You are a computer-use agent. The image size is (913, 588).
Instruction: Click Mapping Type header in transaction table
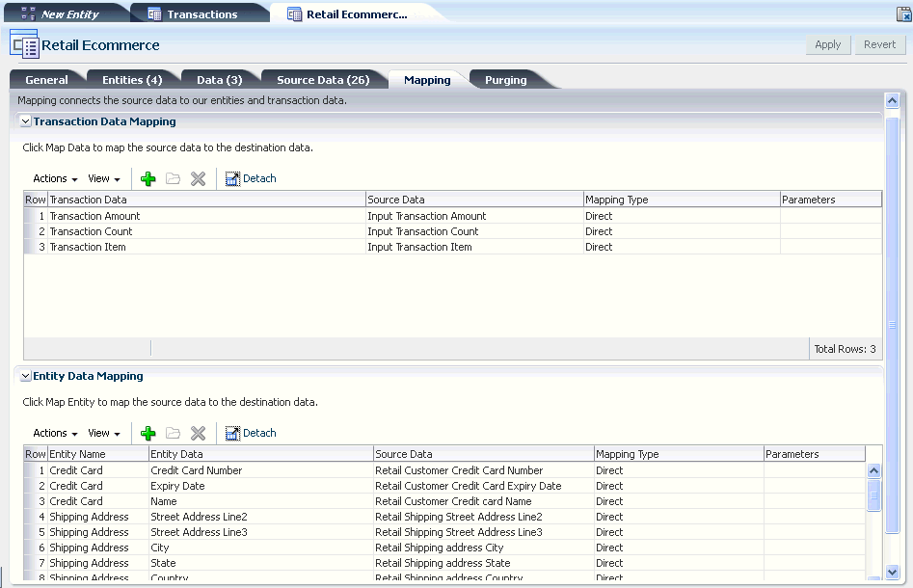coord(682,200)
